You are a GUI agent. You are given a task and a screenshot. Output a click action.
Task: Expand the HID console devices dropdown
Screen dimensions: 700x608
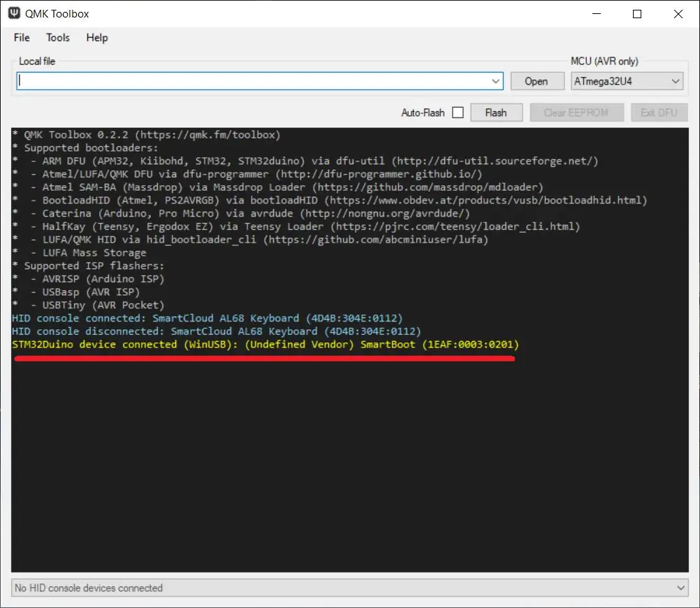pos(681,588)
